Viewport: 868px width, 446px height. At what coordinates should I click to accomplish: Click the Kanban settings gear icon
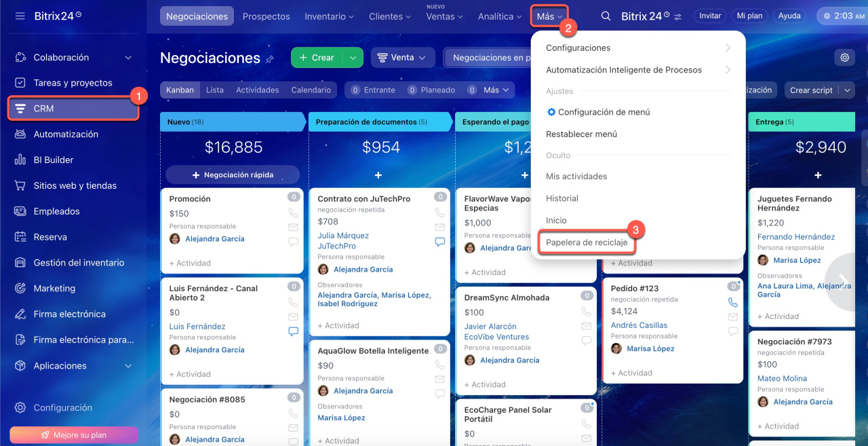point(844,58)
